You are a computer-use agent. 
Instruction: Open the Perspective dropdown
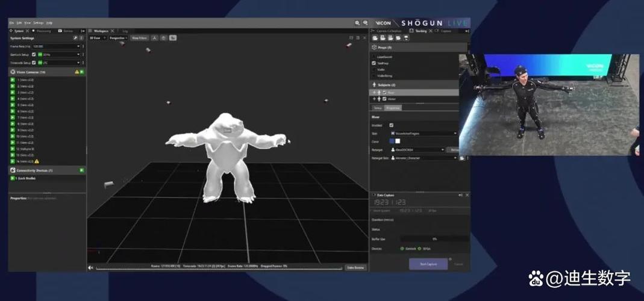coord(118,38)
